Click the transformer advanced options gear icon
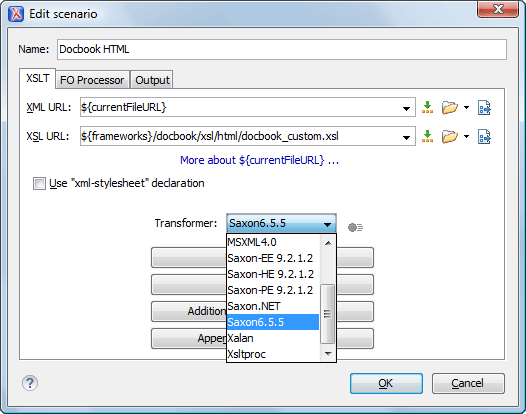 click(355, 227)
